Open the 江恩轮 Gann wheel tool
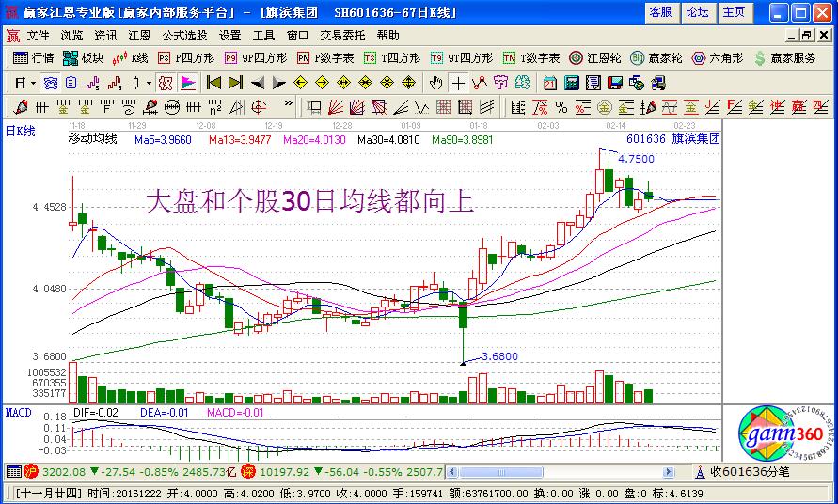This screenshot has height=504, width=838. coord(596,58)
